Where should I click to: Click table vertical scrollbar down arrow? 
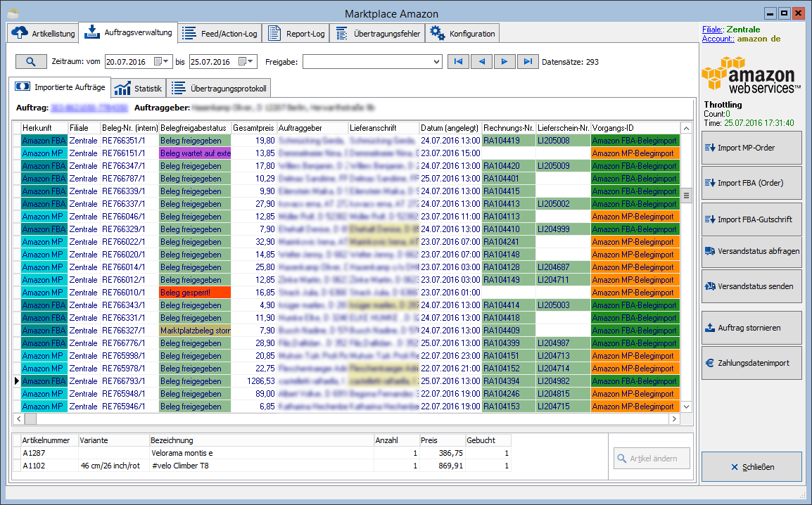686,407
